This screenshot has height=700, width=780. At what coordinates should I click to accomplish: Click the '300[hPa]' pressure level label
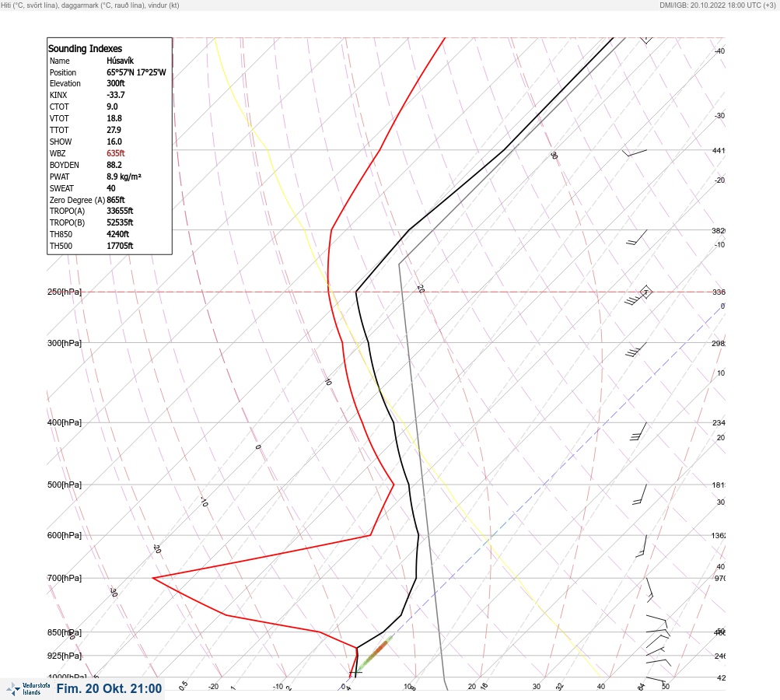pos(65,343)
